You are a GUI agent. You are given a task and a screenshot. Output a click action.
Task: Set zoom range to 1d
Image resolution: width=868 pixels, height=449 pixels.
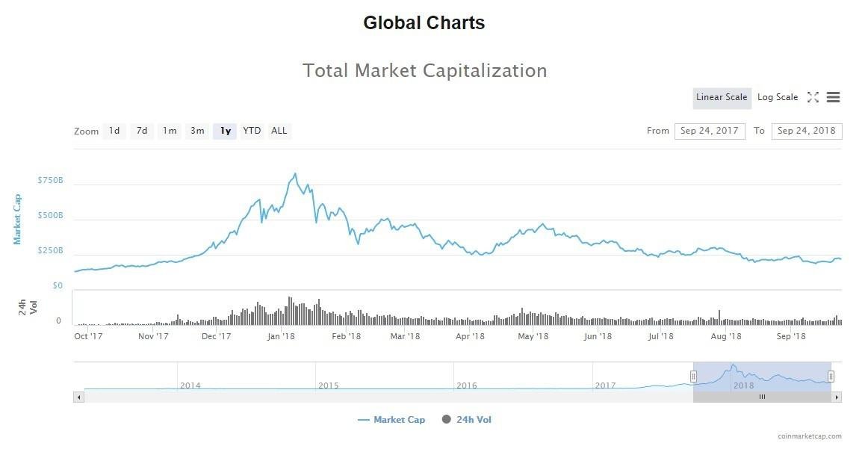(114, 131)
